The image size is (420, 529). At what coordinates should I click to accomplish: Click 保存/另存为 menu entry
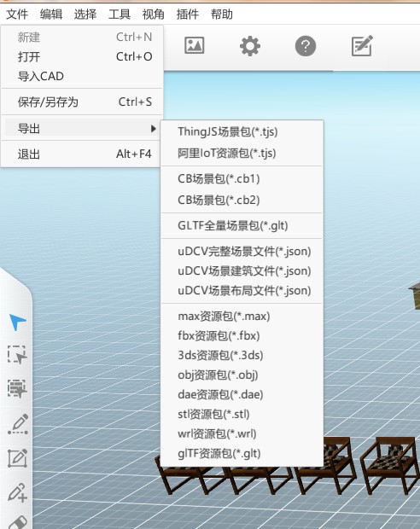(83, 102)
